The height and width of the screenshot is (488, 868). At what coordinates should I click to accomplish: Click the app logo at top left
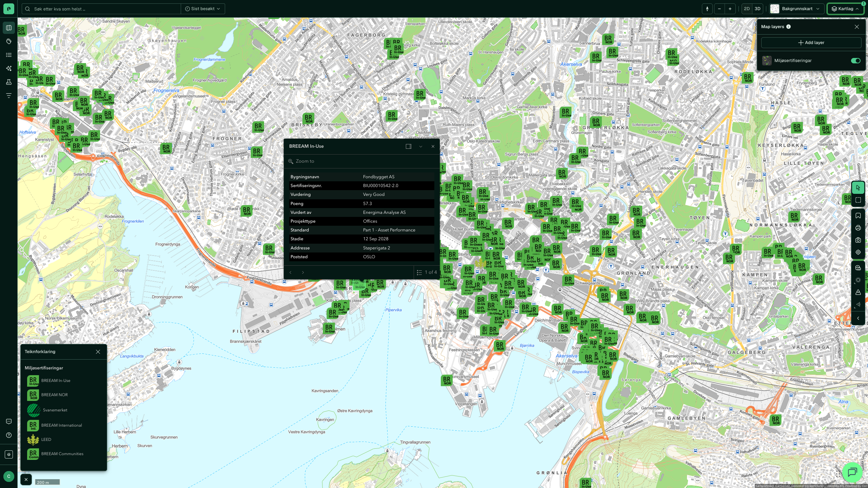(x=9, y=9)
